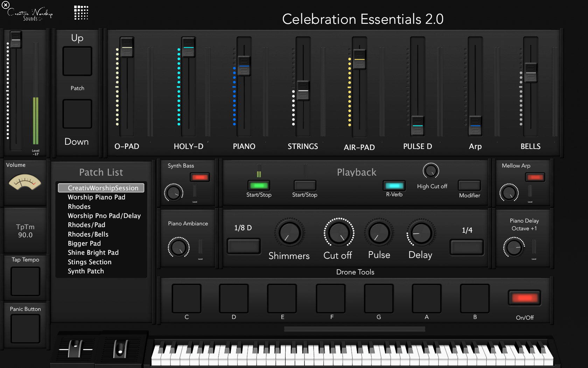Click the Cut off knob
This screenshot has height=368, width=588.
339,233
